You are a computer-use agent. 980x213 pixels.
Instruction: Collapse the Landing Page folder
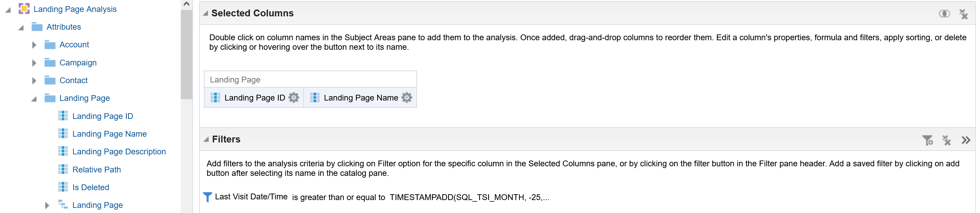click(34, 99)
